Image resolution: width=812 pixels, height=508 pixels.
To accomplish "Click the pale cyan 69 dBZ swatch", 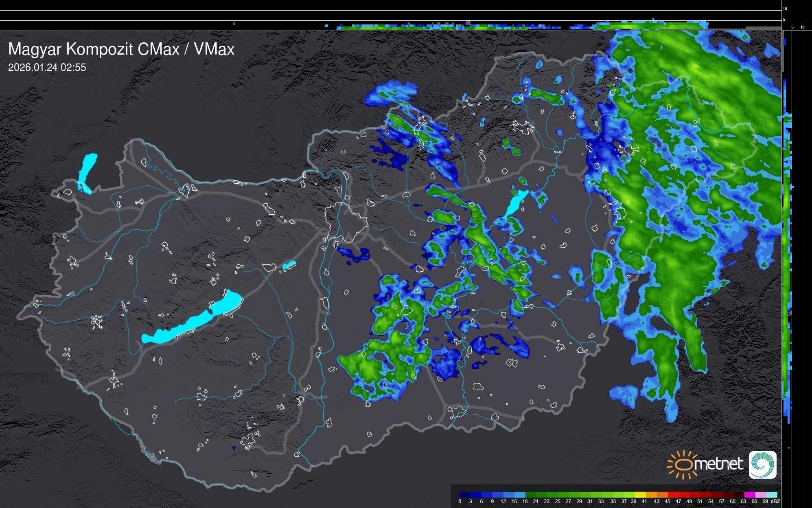I will (x=771, y=495).
